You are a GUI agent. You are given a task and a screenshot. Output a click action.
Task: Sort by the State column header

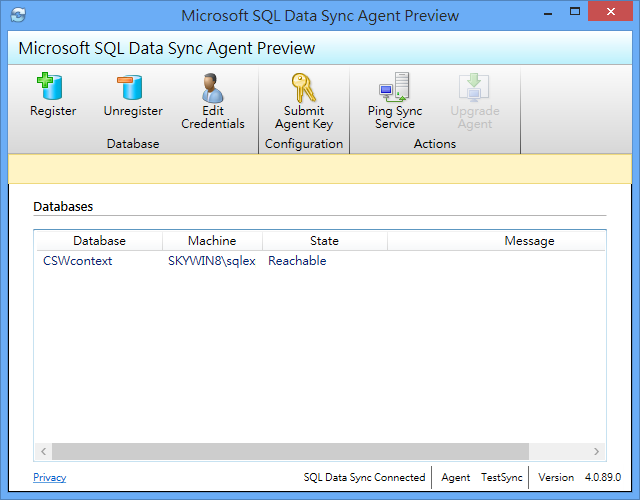(324, 241)
